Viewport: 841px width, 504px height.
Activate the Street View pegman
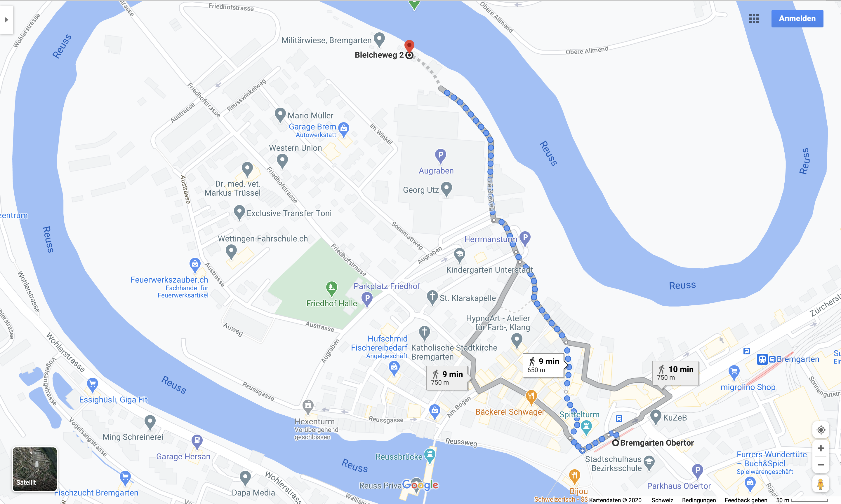click(x=821, y=484)
